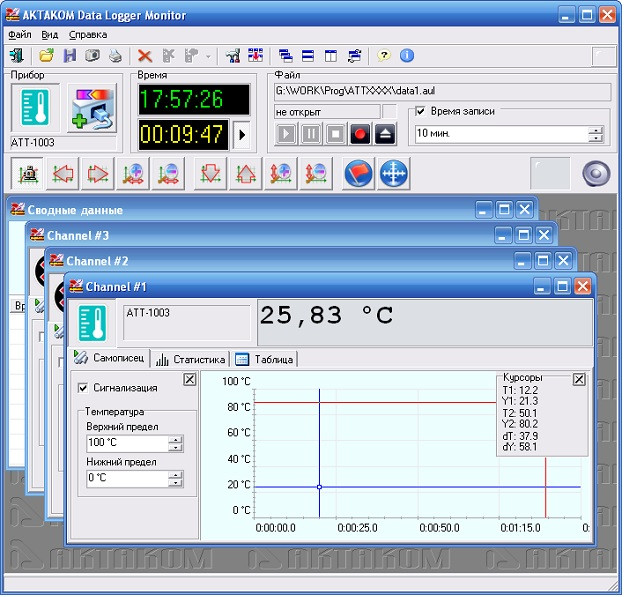Close the Курсоры cursor panel
Screen dimensions: 624x597
(579, 379)
